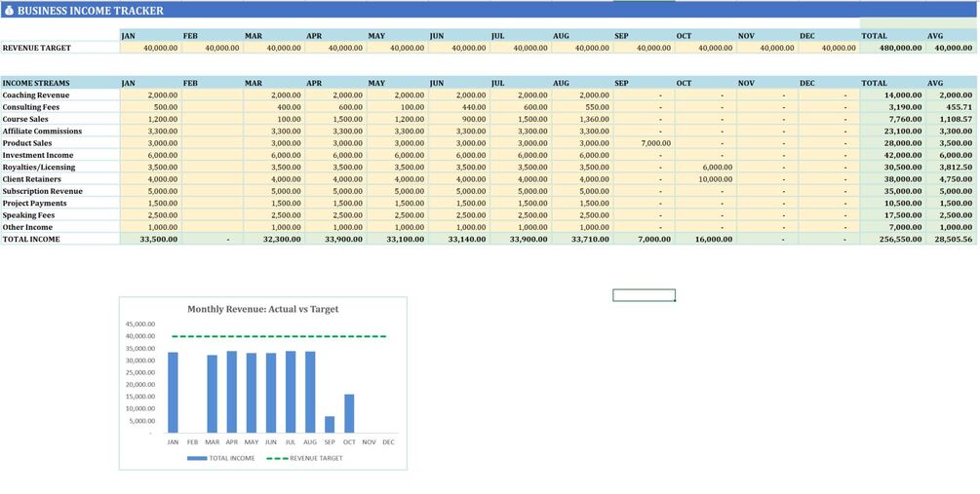Viewport: 980px width, 494px height.
Task: Click the SEP bar in the chart
Action: (x=330, y=425)
